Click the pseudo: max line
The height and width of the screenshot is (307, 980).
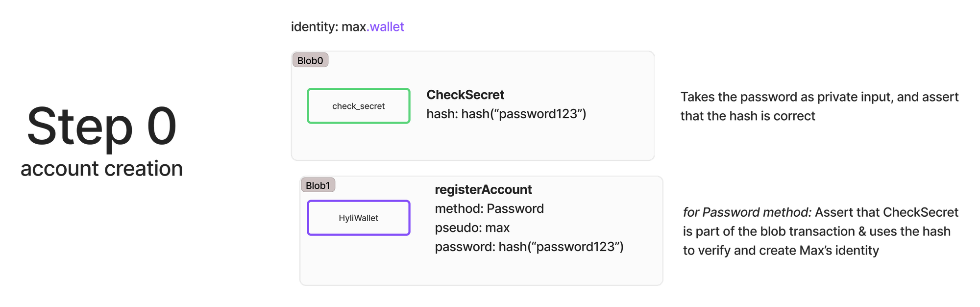(472, 228)
